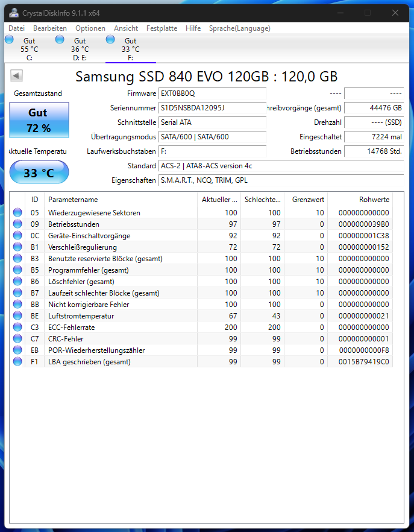
Task: Click the Samsung SSD 840 EVO 120GB title
Action: (206, 77)
